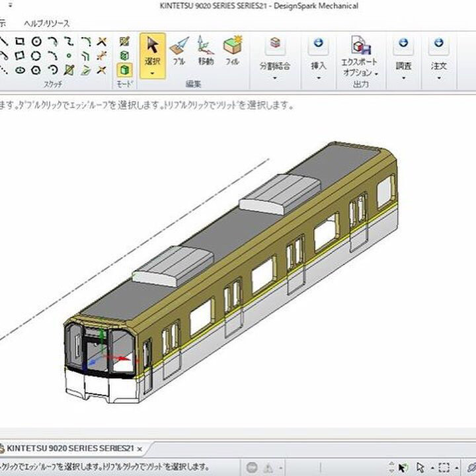Open dropdown next to white arrow selection icon
The height and width of the screenshot is (476, 476).
point(432,468)
